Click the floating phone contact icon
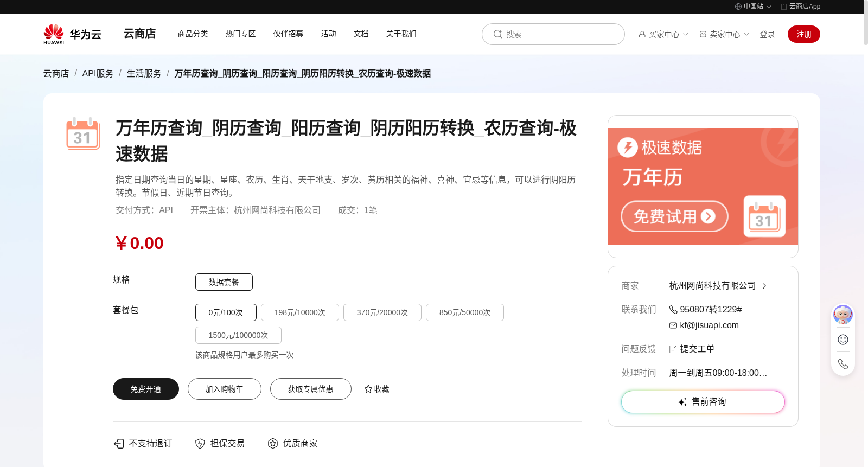 click(843, 364)
